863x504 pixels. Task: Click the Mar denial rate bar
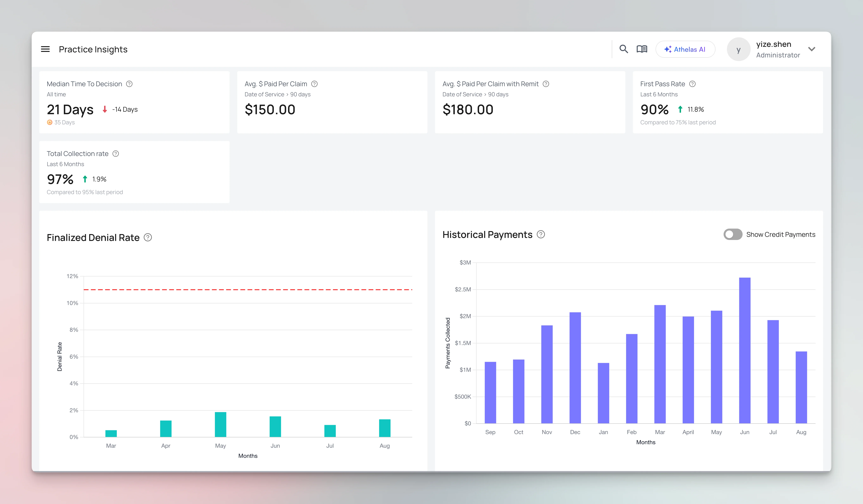[x=111, y=433]
